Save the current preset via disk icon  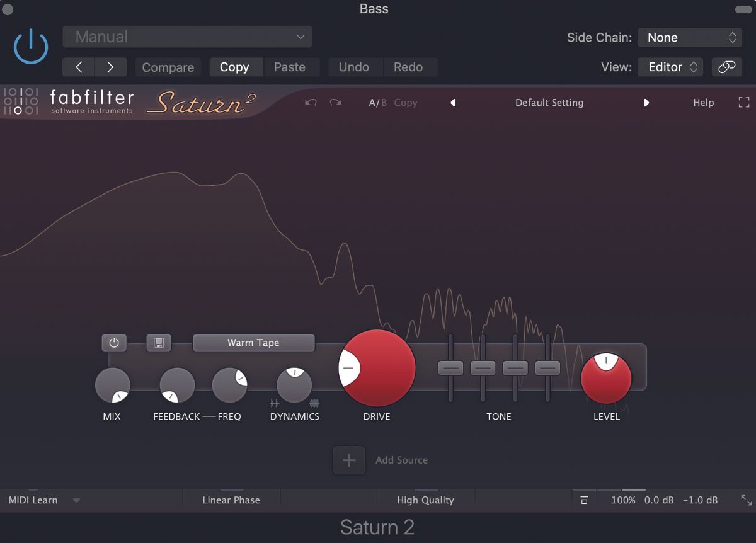[159, 343]
